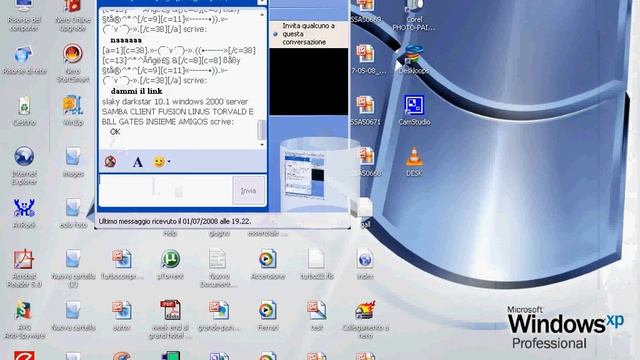The width and height of the screenshot is (640, 360).
Task: Select the Nuovo Documento text file
Action: [x=219, y=268]
